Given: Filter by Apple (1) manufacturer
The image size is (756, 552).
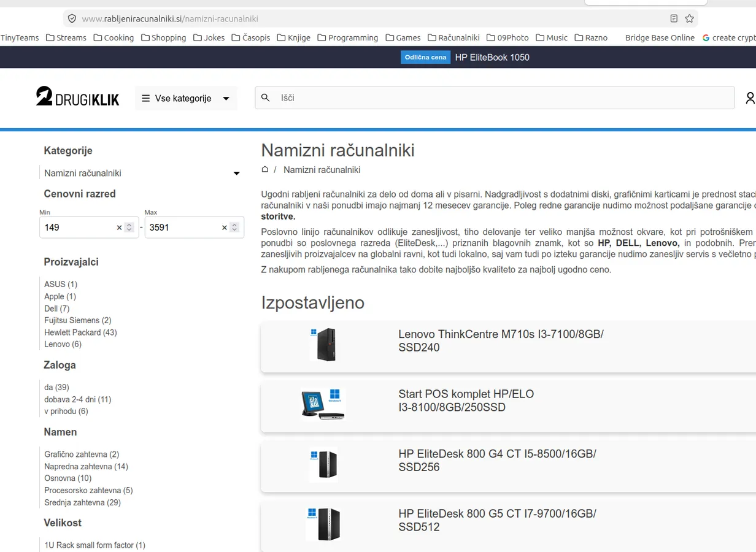Looking at the screenshot, I should (60, 296).
